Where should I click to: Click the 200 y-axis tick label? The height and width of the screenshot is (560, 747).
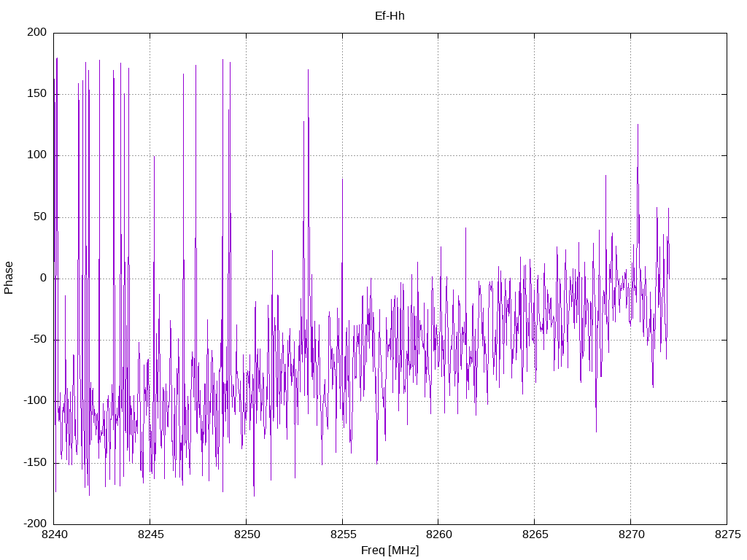tap(36, 32)
